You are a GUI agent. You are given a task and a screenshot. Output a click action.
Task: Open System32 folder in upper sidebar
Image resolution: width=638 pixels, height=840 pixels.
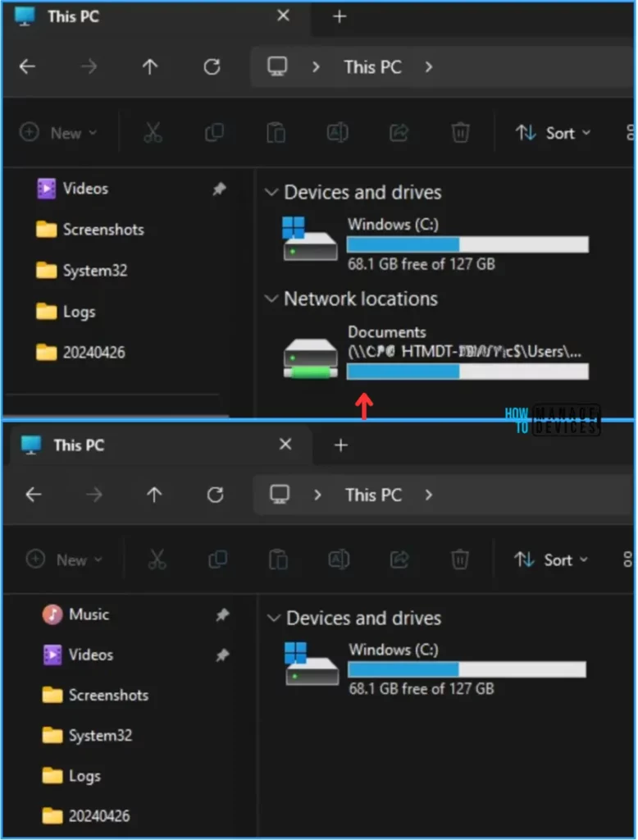click(x=82, y=270)
